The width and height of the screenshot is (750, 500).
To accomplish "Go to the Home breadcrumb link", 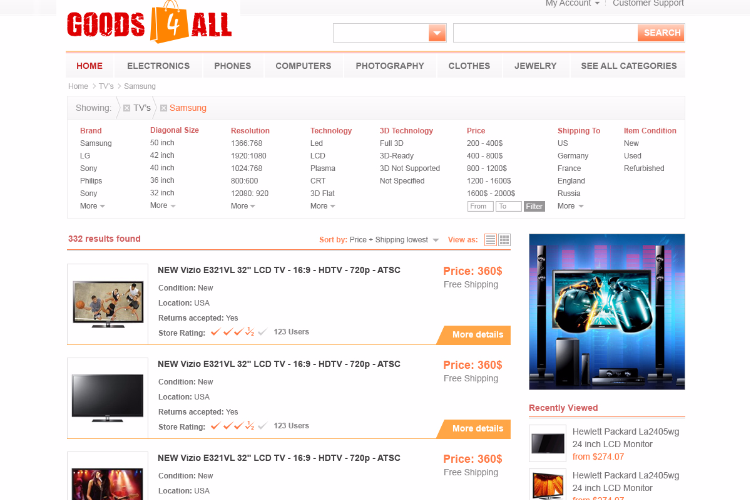I will [x=78, y=86].
